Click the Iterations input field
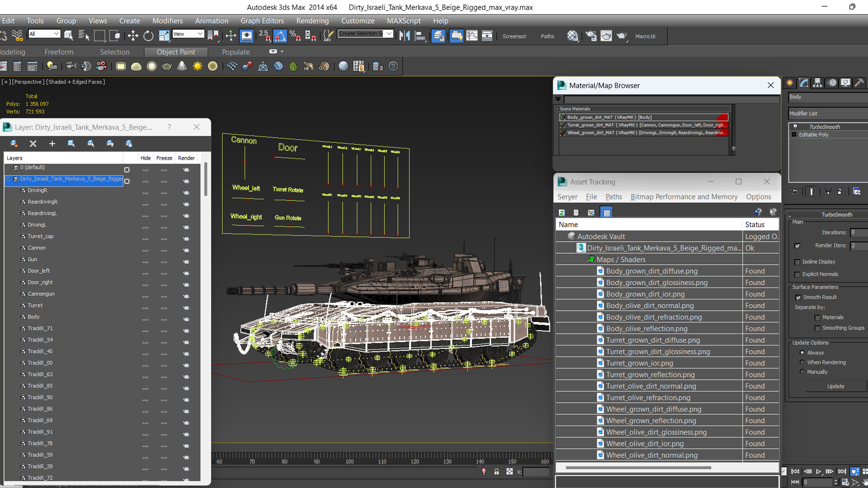 (x=859, y=233)
